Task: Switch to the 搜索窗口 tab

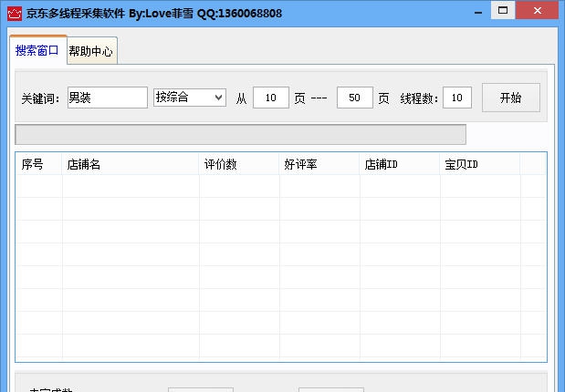Action: pyautogui.click(x=37, y=50)
